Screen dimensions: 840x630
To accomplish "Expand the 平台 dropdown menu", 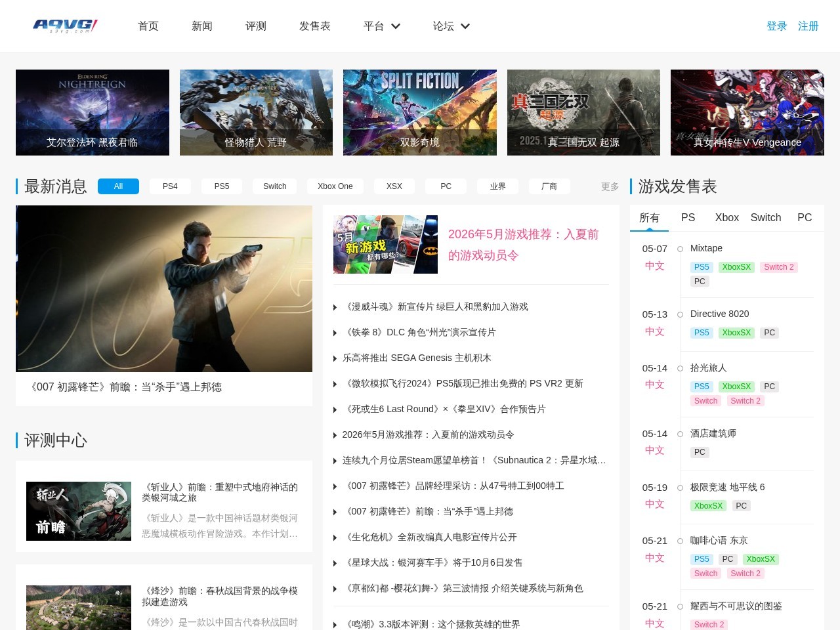I will (382, 26).
